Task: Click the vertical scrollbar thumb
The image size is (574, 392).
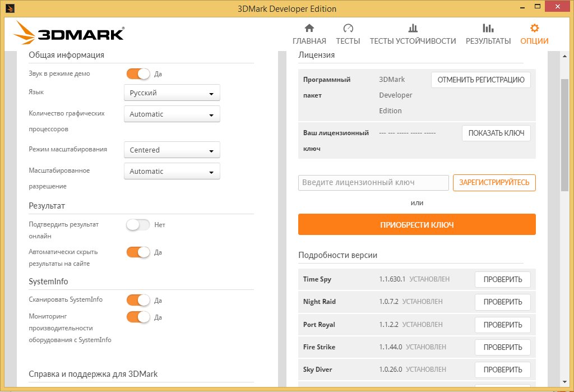Action: point(564,135)
